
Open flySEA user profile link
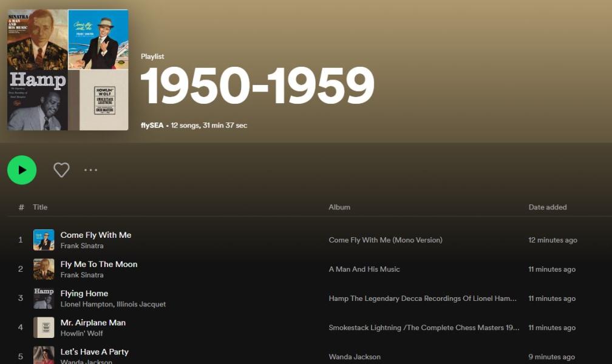point(152,125)
